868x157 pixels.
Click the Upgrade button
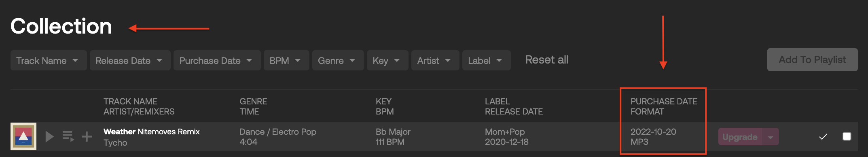tap(740, 137)
